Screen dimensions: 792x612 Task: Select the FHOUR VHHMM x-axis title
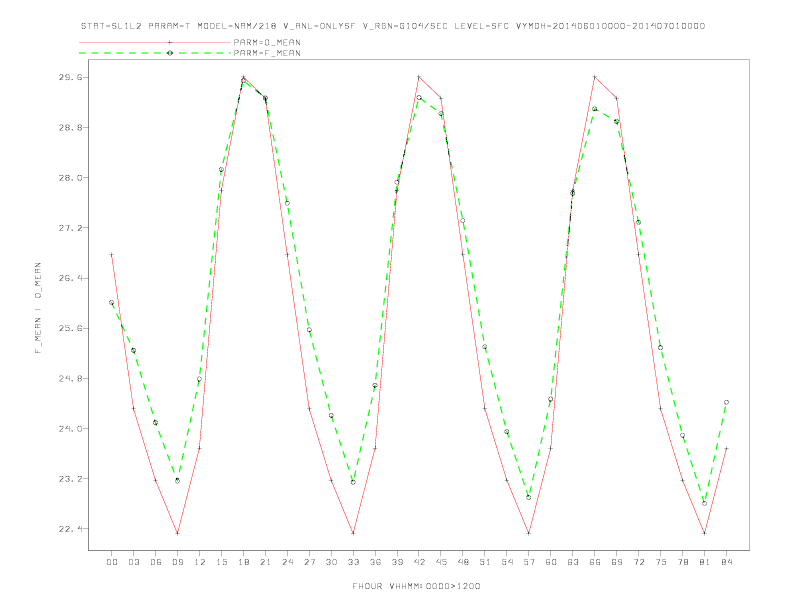416,586
